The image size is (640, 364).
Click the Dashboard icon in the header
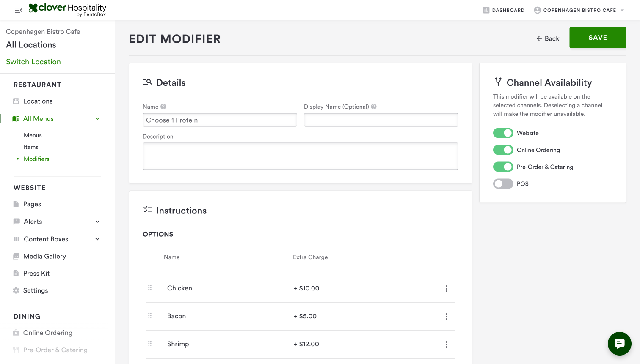(486, 10)
